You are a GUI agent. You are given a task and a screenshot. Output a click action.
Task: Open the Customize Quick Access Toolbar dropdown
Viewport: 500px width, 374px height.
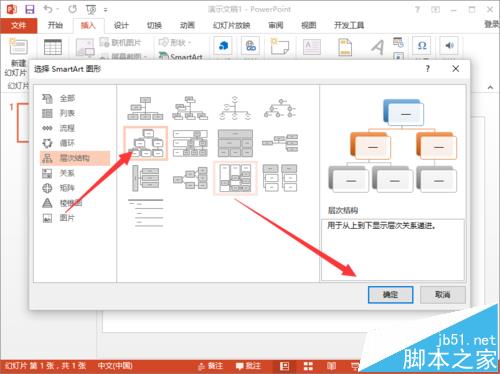(105, 10)
